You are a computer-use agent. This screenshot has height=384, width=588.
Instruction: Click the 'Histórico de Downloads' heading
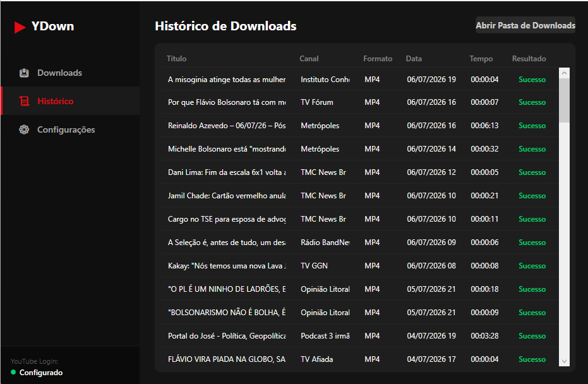[x=225, y=26]
